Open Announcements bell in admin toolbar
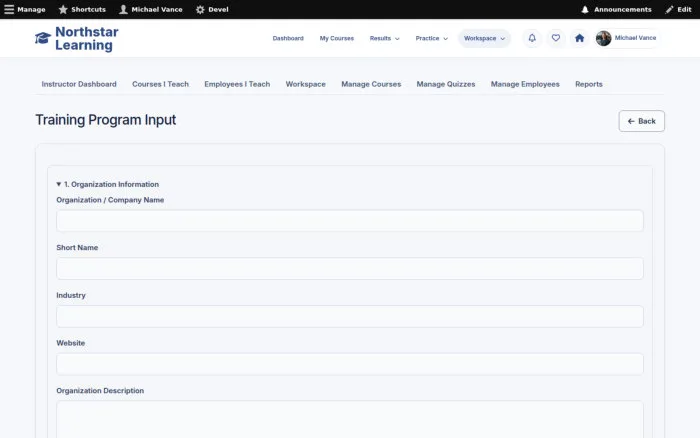700x438 pixels. click(616, 9)
